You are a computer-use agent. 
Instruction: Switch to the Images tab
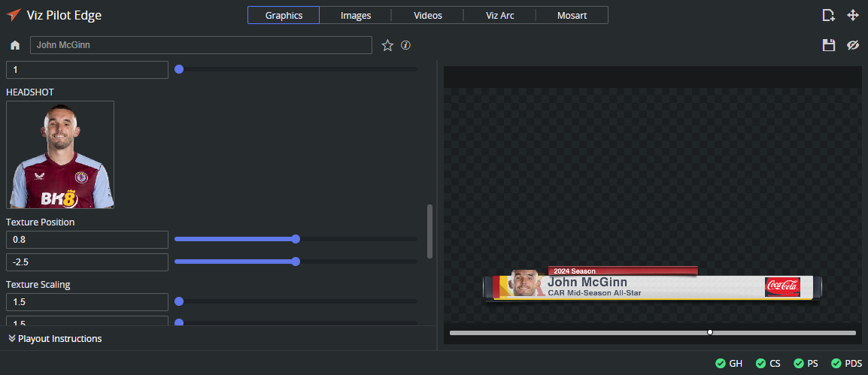(356, 16)
